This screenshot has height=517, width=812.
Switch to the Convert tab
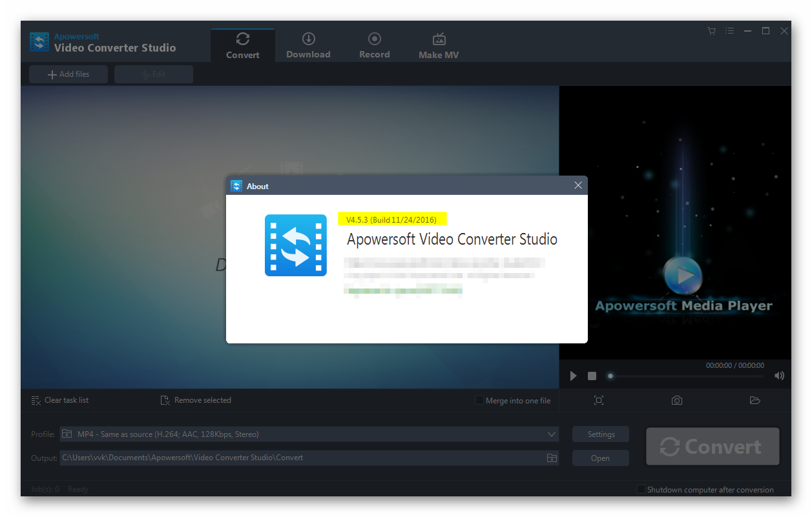point(243,45)
